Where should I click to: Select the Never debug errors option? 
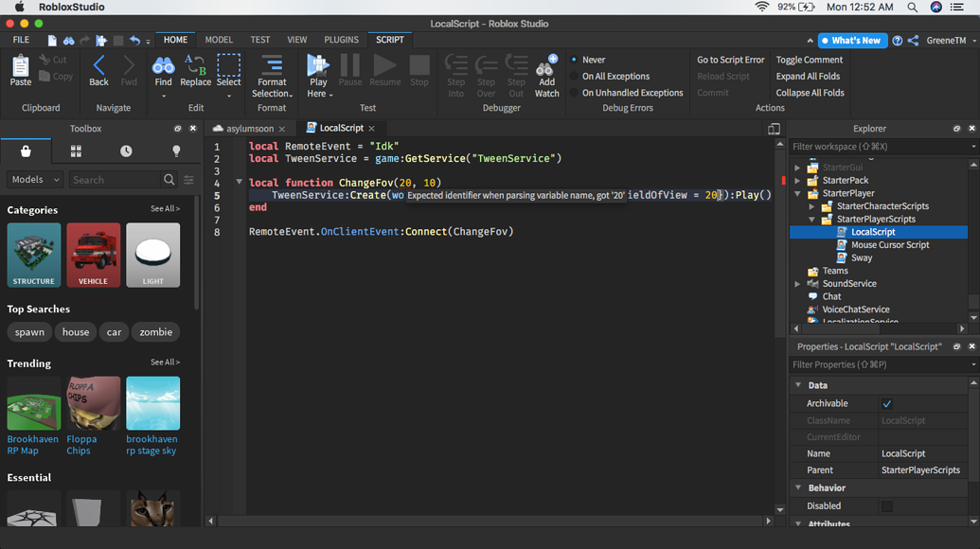tap(574, 60)
